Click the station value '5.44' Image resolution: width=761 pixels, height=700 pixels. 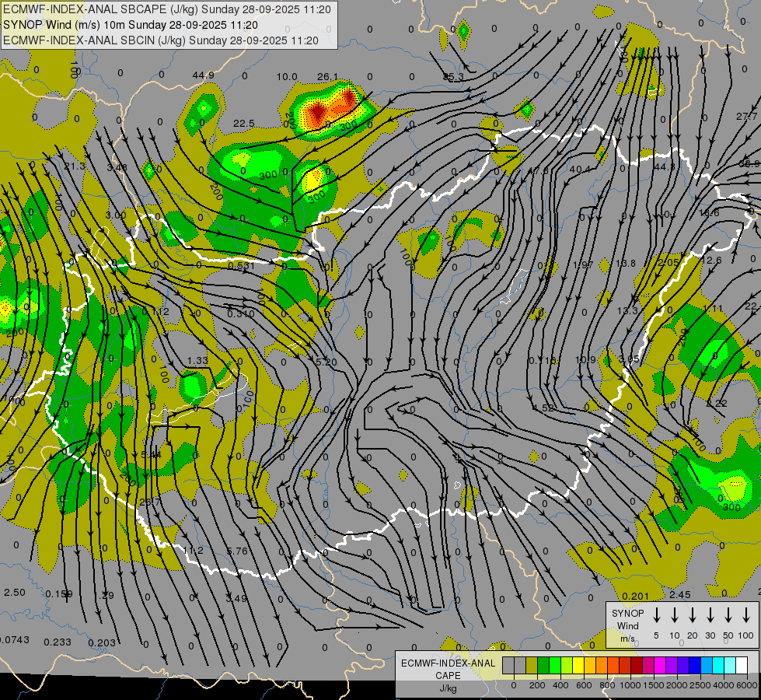pyautogui.click(x=151, y=454)
